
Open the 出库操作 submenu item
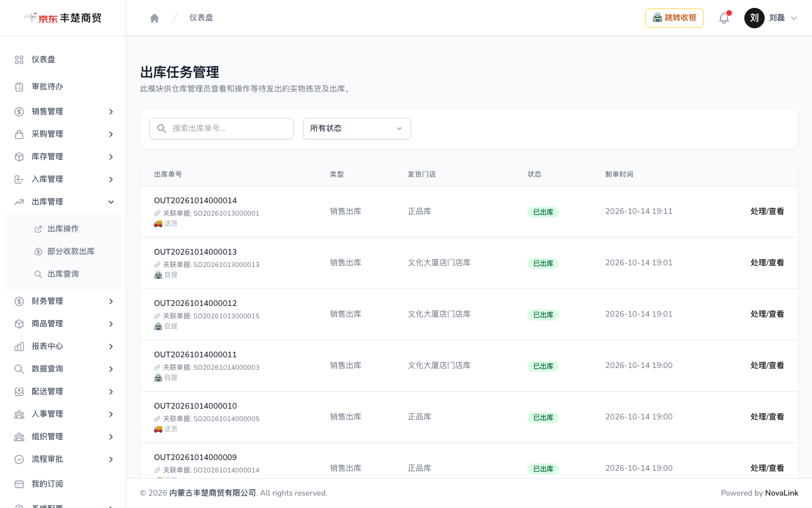[63, 229]
